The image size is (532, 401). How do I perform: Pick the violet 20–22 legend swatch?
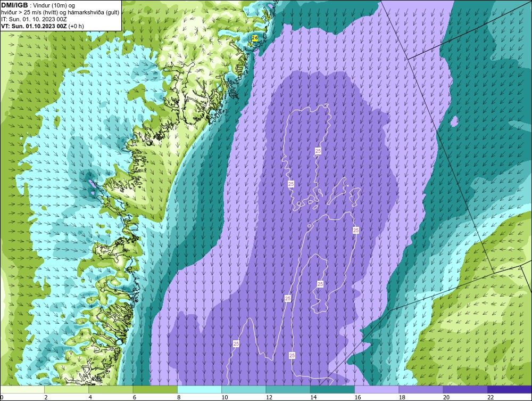click(465, 389)
